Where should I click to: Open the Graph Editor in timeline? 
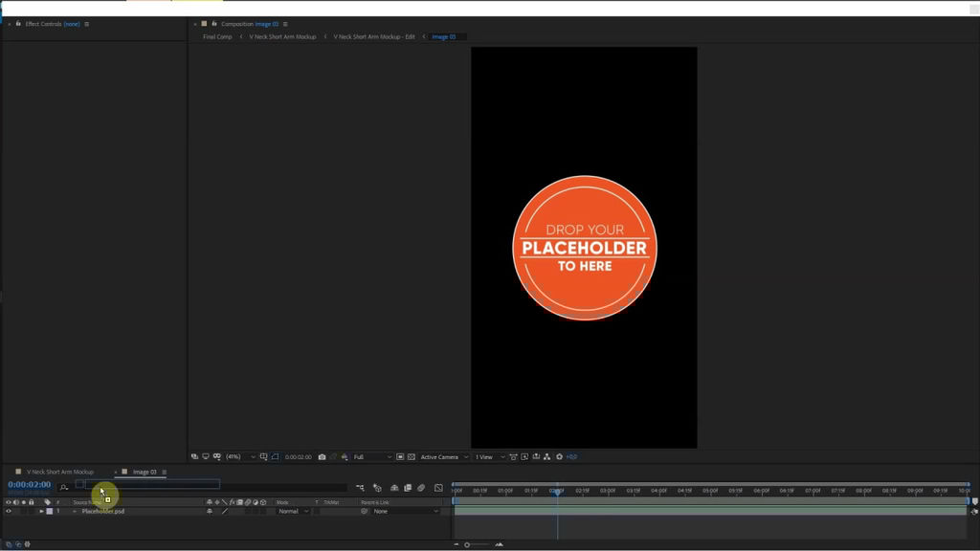click(x=438, y=488)
